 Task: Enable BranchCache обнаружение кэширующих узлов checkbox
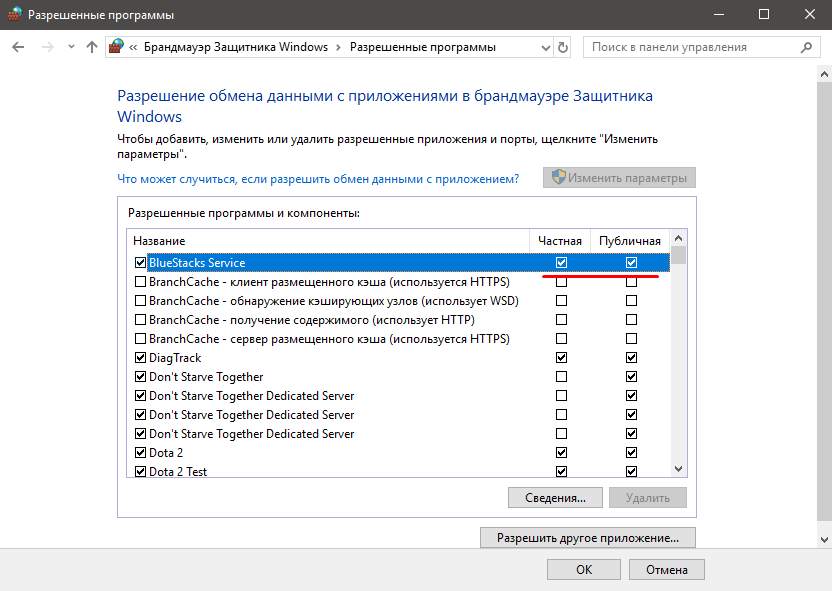click(140, 301)
